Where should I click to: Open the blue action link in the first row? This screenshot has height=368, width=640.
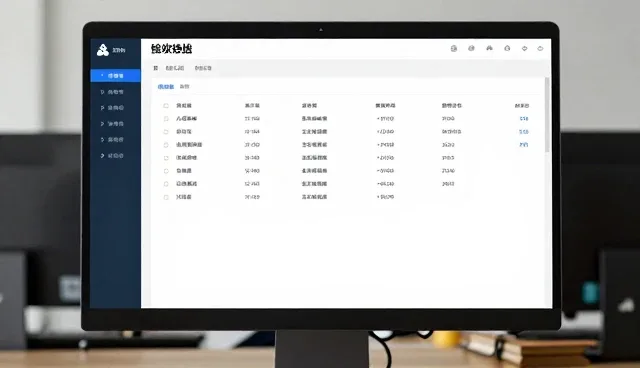point(524,119)
